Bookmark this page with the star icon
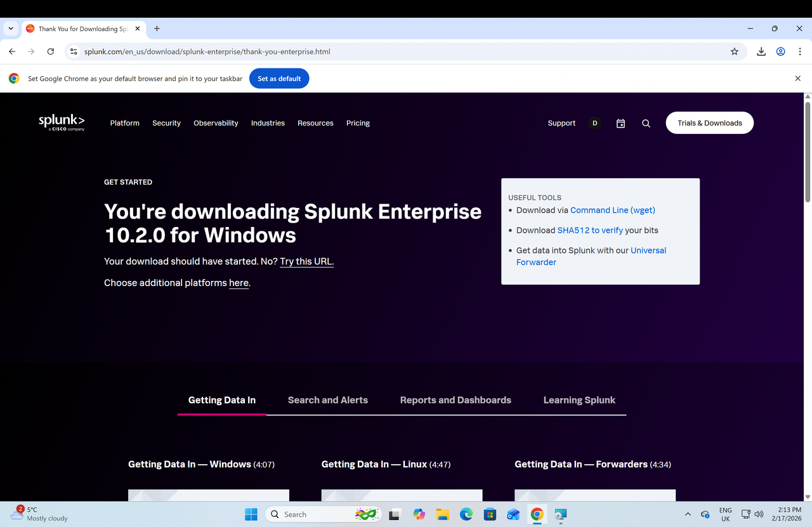 tap(735, 51)
